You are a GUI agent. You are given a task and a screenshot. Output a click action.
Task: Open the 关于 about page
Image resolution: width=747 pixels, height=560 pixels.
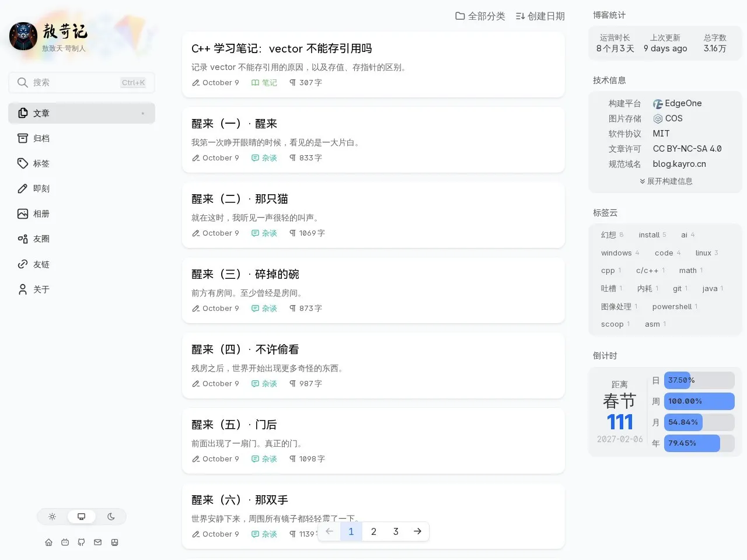click(82, 289)
